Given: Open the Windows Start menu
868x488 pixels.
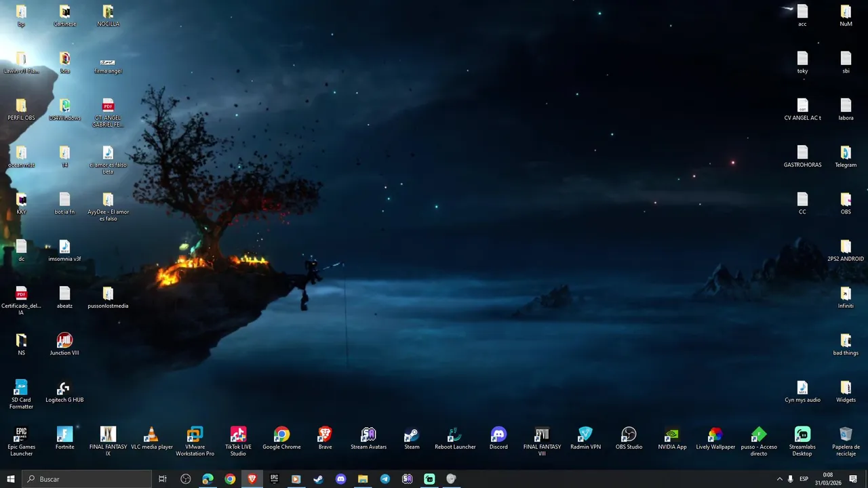Looking at the screenshot, I should click(10, 479).
